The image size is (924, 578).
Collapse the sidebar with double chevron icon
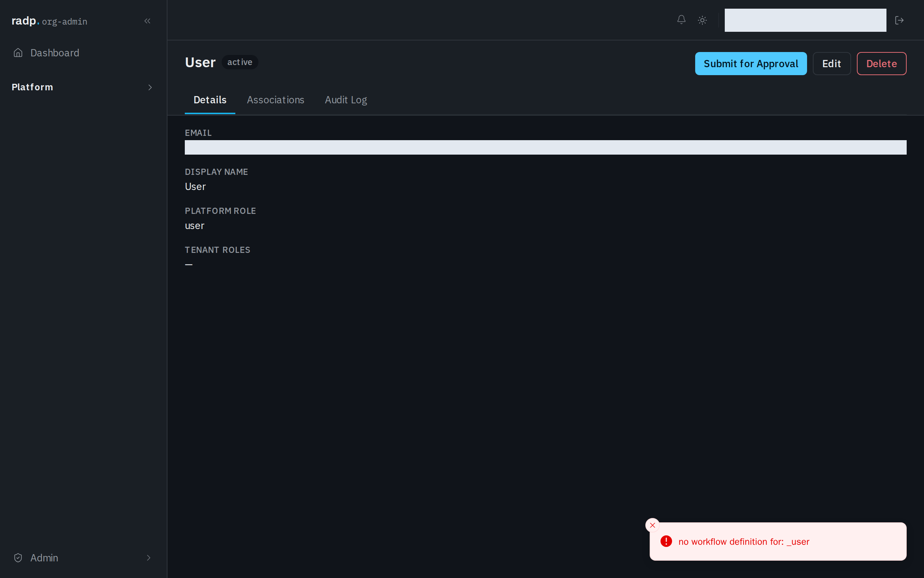point(147,21)
